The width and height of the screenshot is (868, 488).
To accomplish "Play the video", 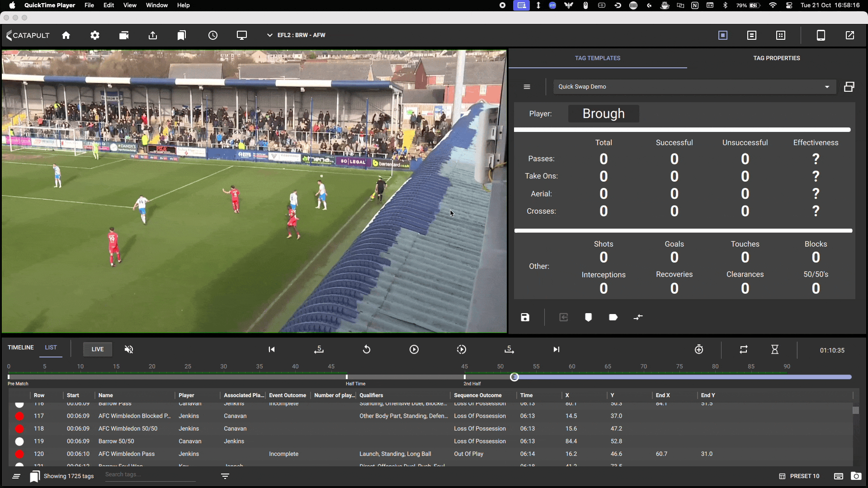I will 414,349.
